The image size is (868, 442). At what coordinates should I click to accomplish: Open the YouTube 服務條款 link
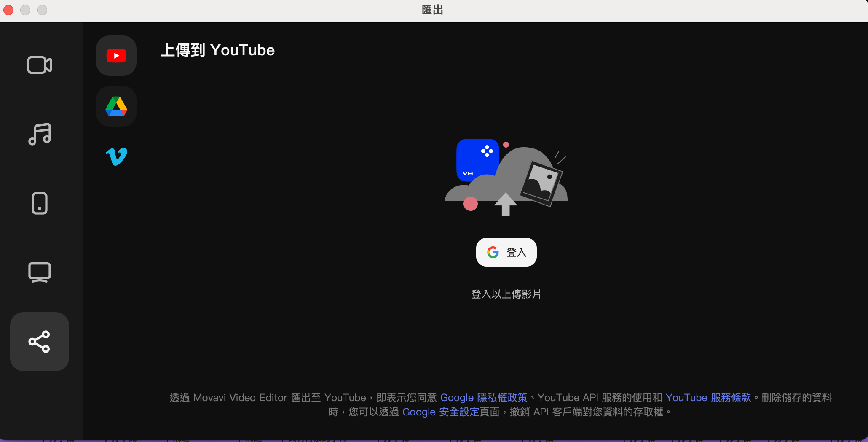(x=708, y=397)
